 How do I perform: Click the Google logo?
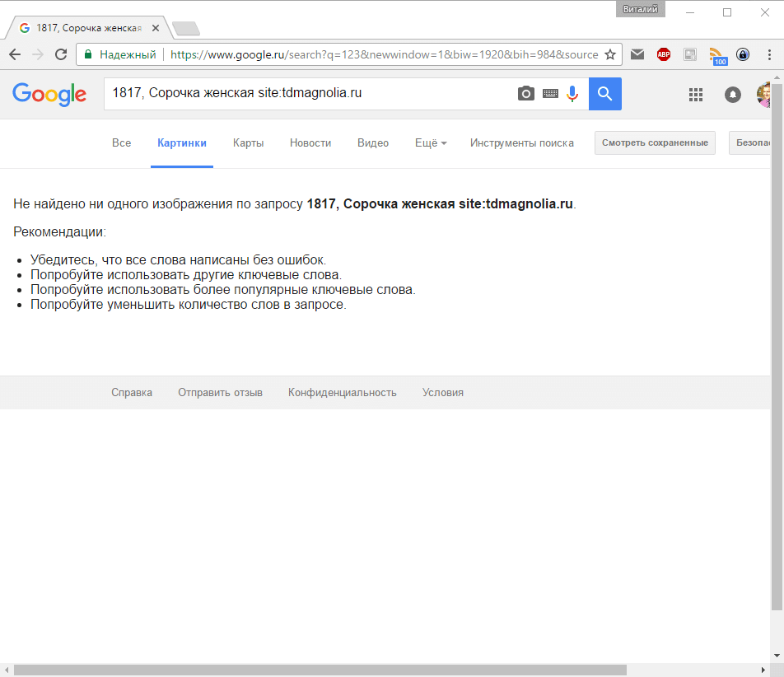(49, 94)
